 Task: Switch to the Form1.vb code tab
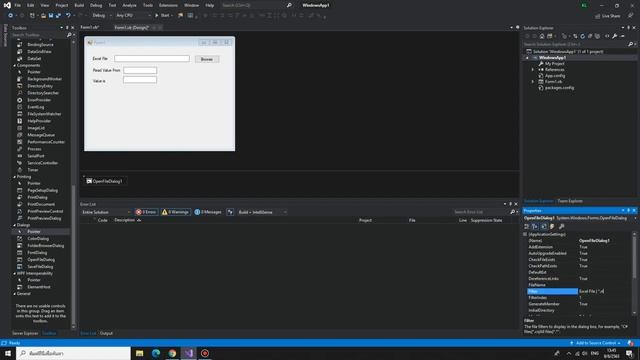tap(90, 27)
